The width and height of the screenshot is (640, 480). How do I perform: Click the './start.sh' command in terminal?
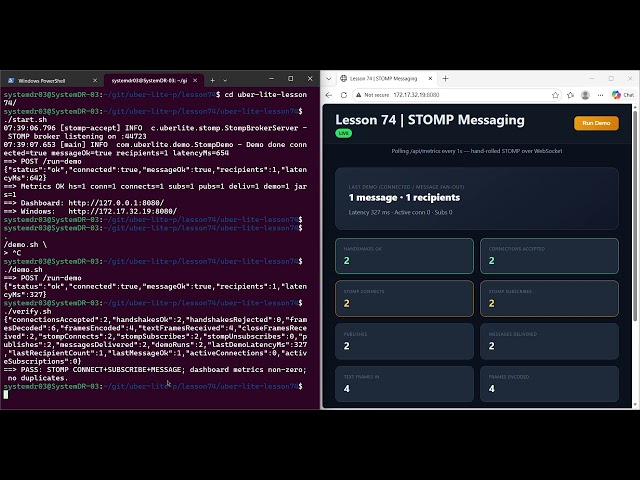tap(25, 120)
